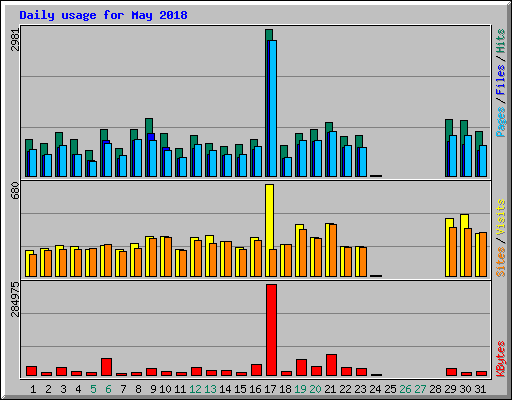Click the 'Daily usage for May 2018' title

103,16
